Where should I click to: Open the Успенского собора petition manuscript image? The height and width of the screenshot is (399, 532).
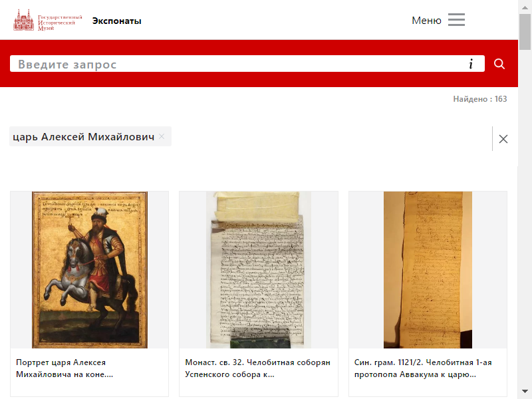pyautogui.click(x=259, y=270)
